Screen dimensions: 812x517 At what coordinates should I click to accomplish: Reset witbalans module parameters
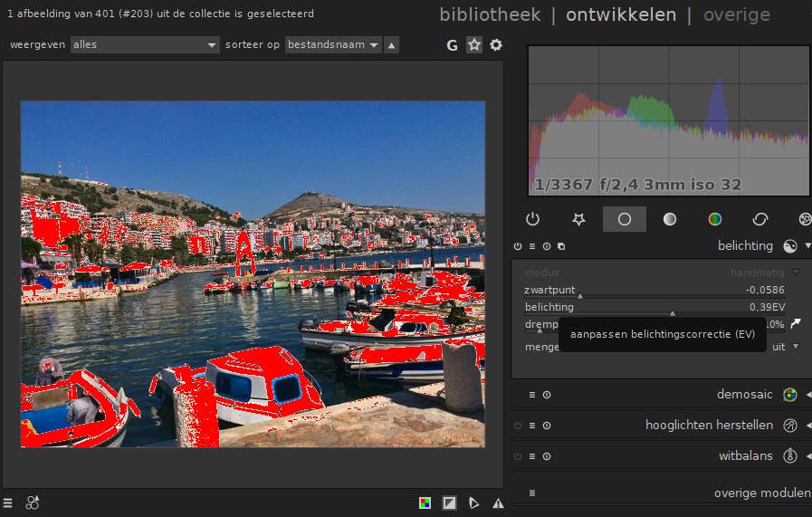pos(547,456)
